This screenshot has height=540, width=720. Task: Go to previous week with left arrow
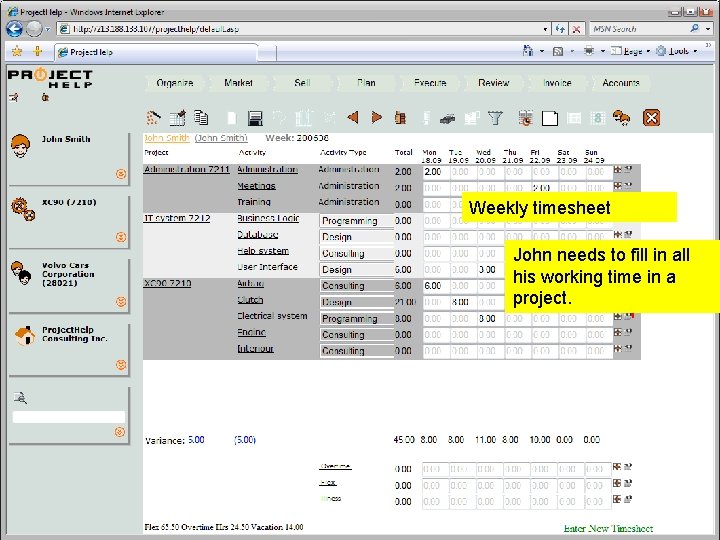coord(353,118)
